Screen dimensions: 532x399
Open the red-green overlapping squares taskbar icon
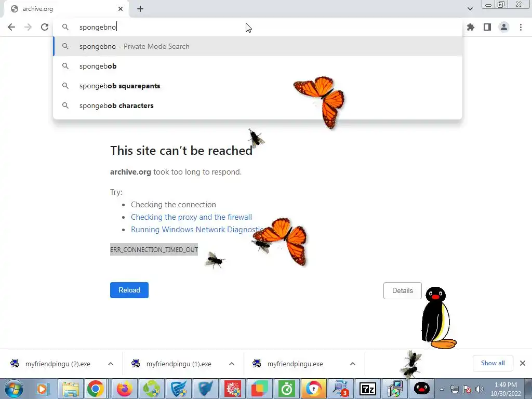click(x=260, y=389)
